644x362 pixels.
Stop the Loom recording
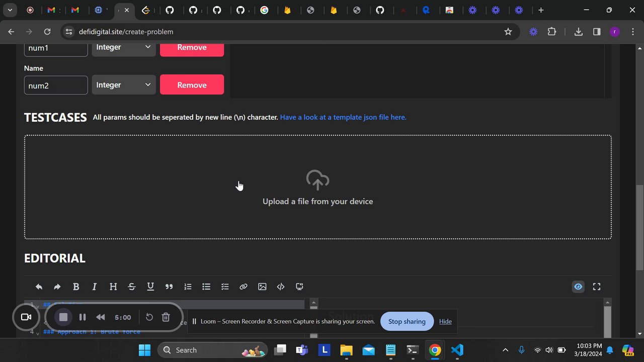[x=63, y=317]
